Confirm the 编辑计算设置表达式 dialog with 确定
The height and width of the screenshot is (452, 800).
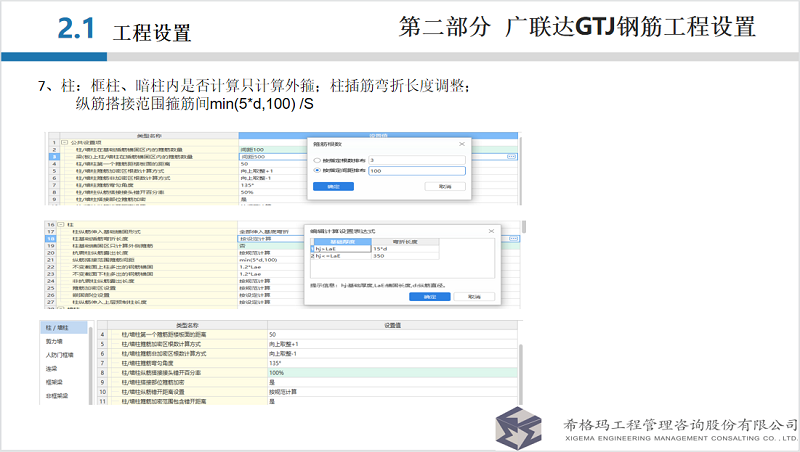click(430, 296)
